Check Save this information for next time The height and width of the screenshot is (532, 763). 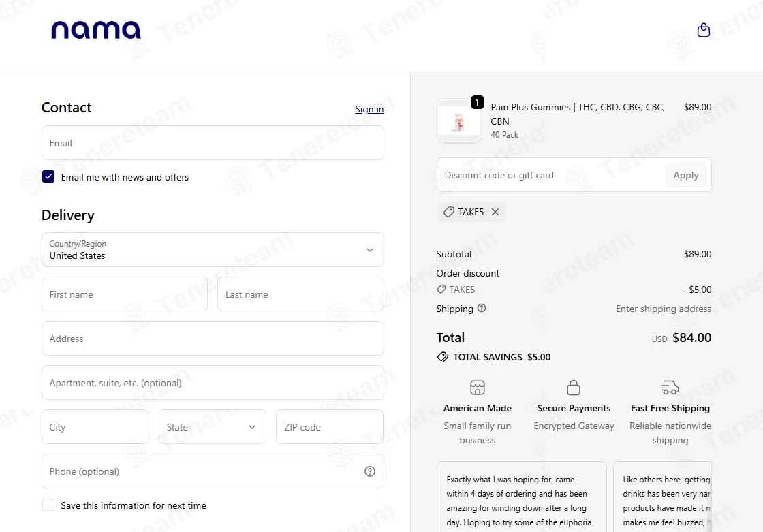48,505
